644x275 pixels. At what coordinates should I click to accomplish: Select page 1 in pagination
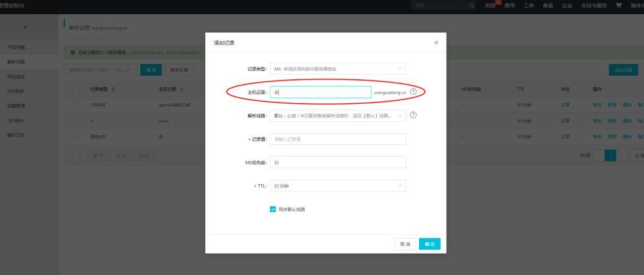611,155
